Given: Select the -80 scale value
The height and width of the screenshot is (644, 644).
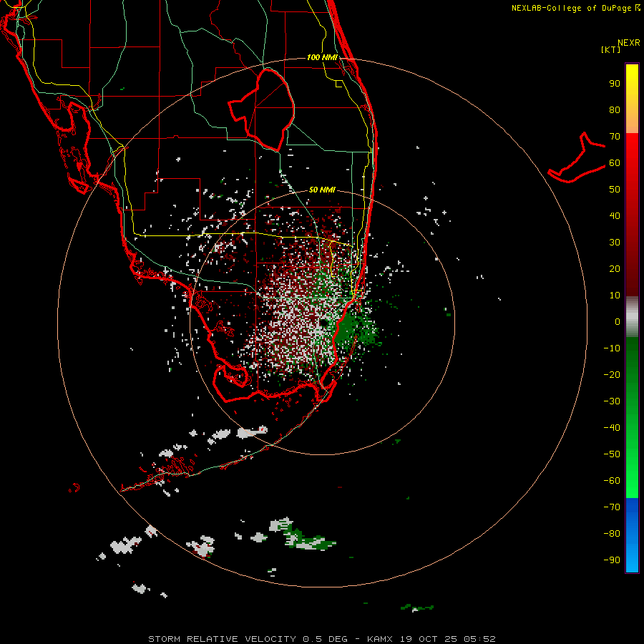Looking at the screenshot, I should tap(612, 534).
